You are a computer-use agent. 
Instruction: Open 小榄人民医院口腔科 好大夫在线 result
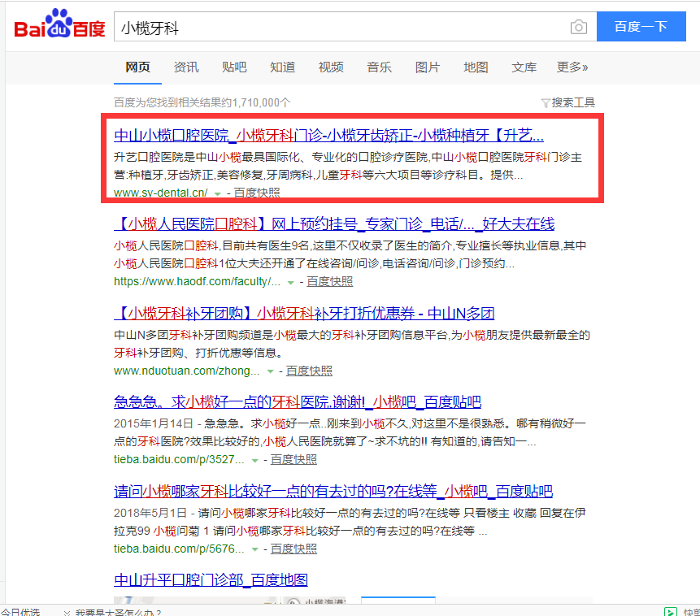pyautogui.click(x=334, y=223)
